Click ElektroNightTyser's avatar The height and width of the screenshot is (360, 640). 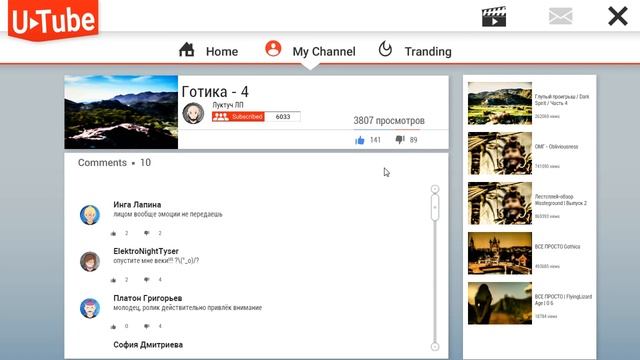click(90, 261)
